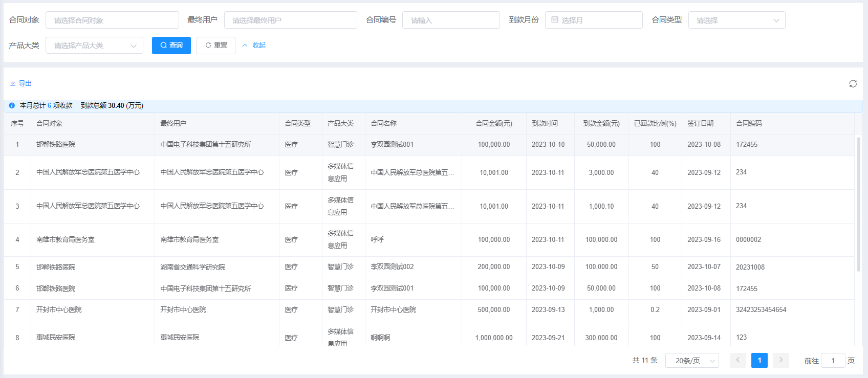
Task: Select page 1 in pagination
Action: click(759, 361)
